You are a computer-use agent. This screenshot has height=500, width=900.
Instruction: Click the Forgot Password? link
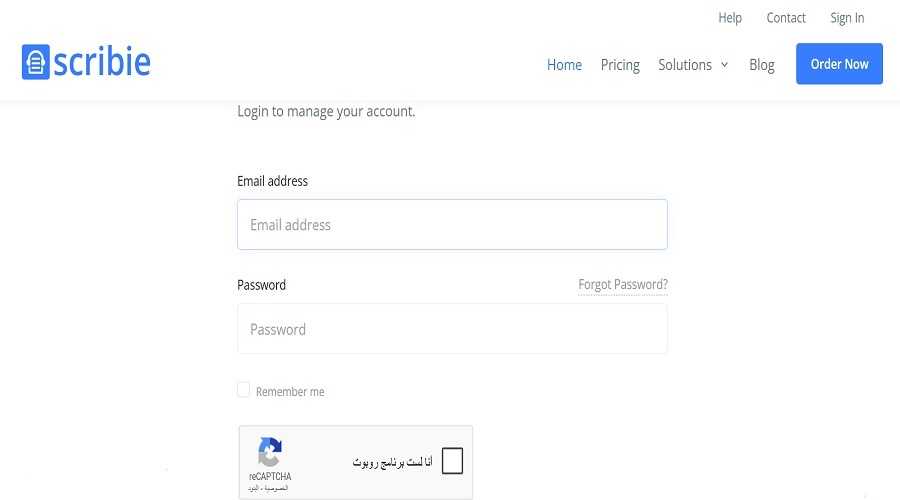click(623, 285)
